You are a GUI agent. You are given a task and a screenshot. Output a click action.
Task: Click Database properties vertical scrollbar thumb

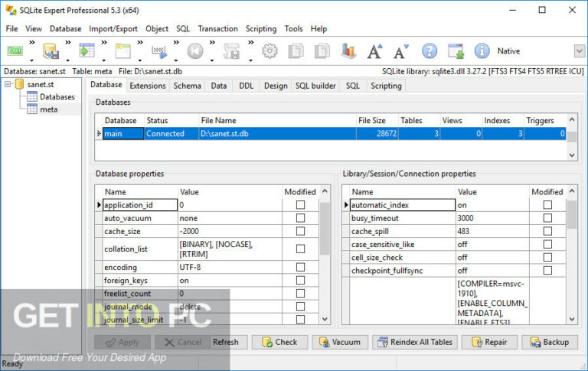tap(325, 229)
